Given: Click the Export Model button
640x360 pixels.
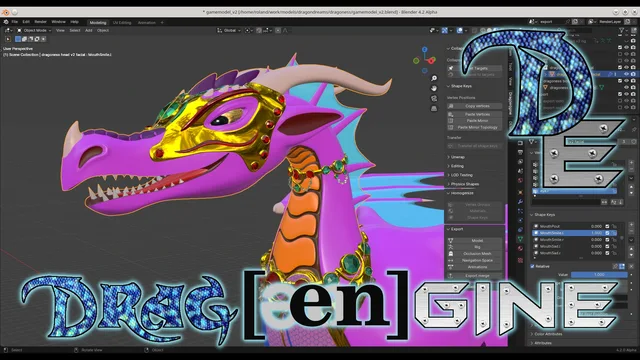Looking at the screenshot, I should pos(475,241).
